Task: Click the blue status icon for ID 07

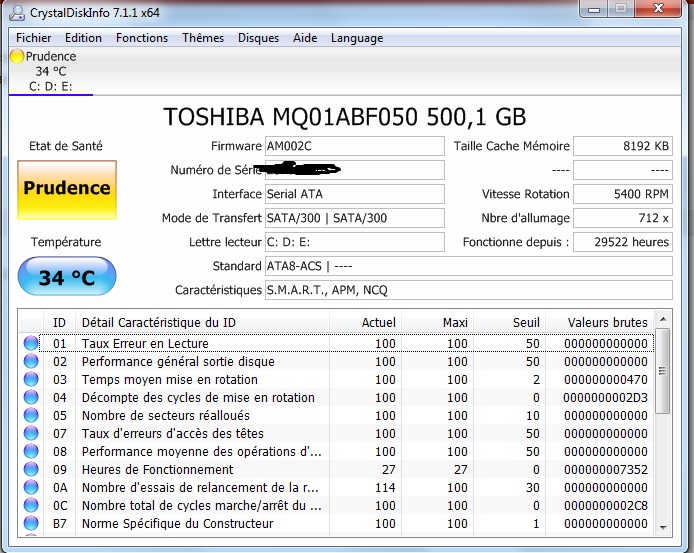Action: (x=31, y=433)
